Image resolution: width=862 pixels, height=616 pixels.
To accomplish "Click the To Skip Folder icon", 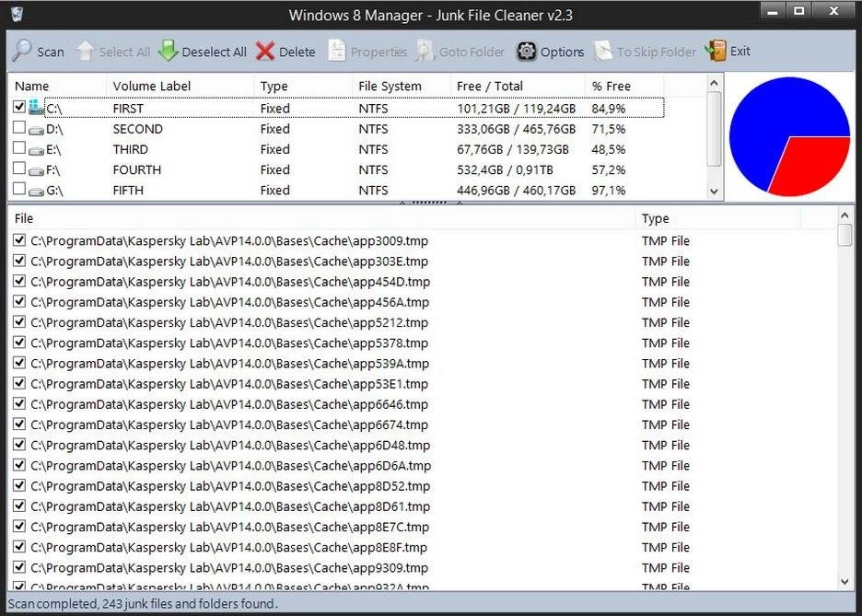I will coord(603,51).
